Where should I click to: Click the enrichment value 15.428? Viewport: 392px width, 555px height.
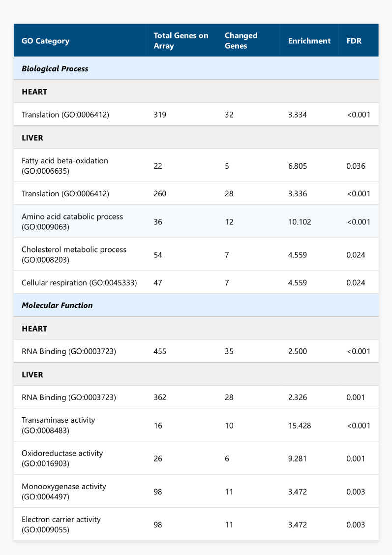(300, 426)
